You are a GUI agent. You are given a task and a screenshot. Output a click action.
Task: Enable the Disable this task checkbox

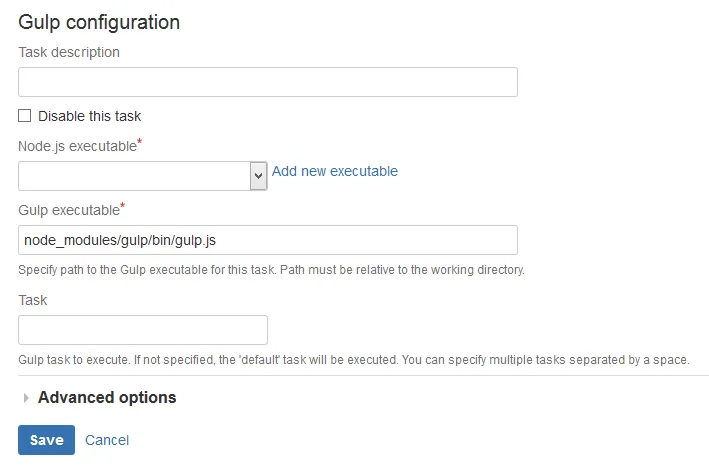coord(25,116)
